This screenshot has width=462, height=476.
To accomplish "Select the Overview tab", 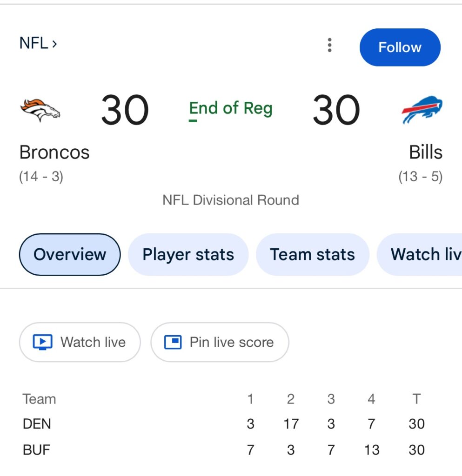I will [x=70, y=254].
